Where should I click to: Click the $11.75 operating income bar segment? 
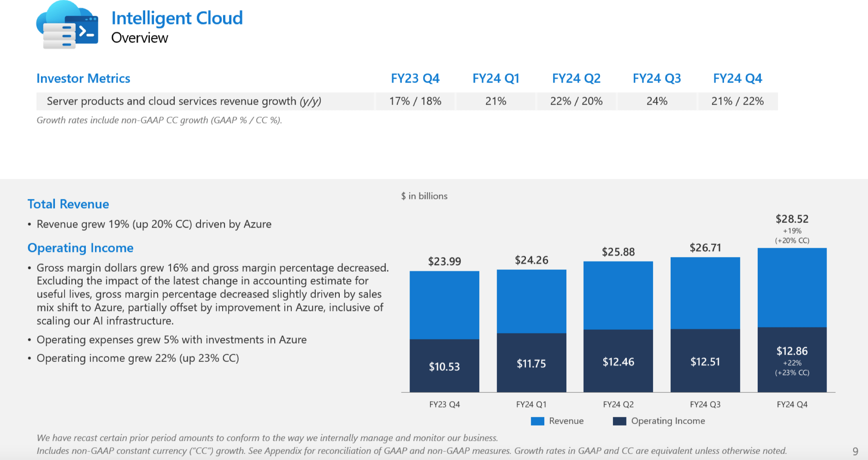coord(531,363)
